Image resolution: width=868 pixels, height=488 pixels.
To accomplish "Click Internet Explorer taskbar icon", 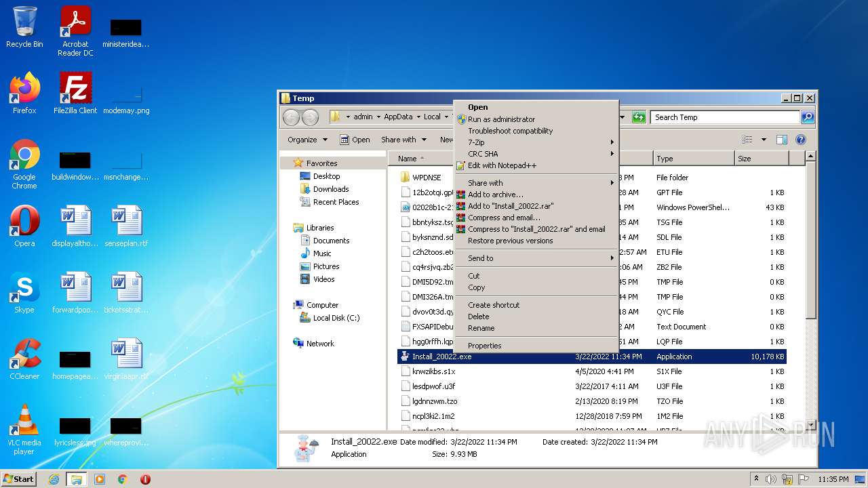I will [x=54, y=479].
